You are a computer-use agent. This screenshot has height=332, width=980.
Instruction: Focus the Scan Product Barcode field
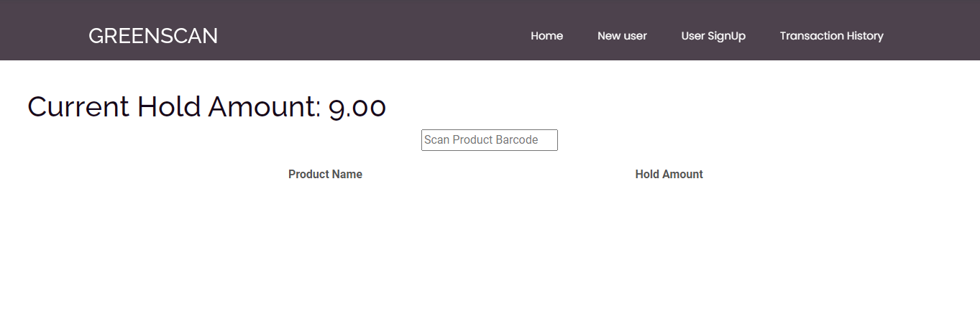tap(490, 140)
